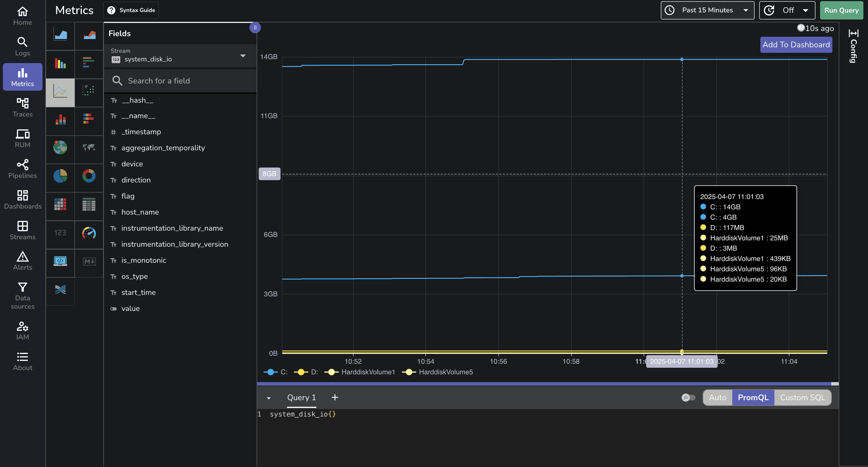Navigate to Dashboards from the sidebar

22,199
